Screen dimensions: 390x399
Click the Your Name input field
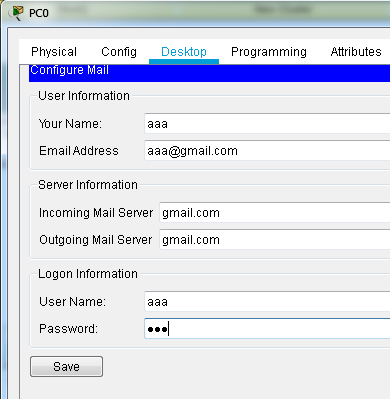tap(267, 123)
